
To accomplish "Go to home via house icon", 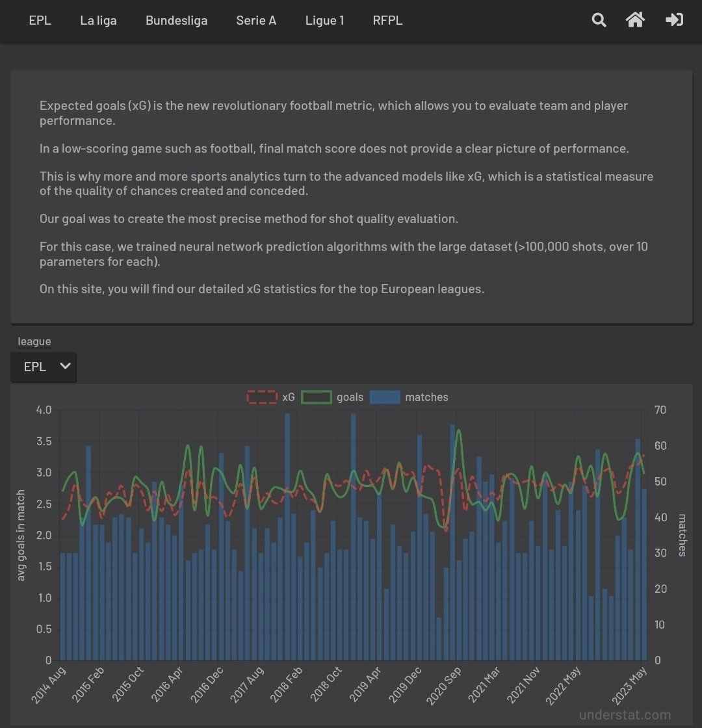I will (x=635, y=20).
